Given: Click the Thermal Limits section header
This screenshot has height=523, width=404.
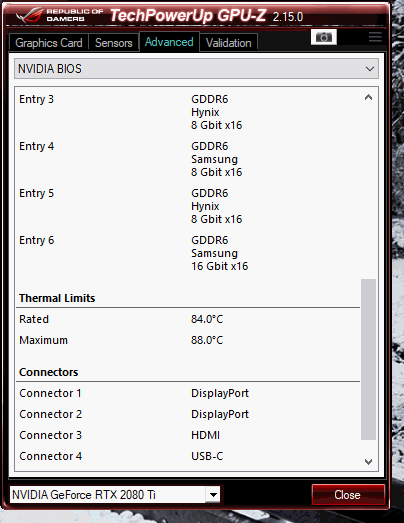Looking at the screenshot, I should 57,298.
